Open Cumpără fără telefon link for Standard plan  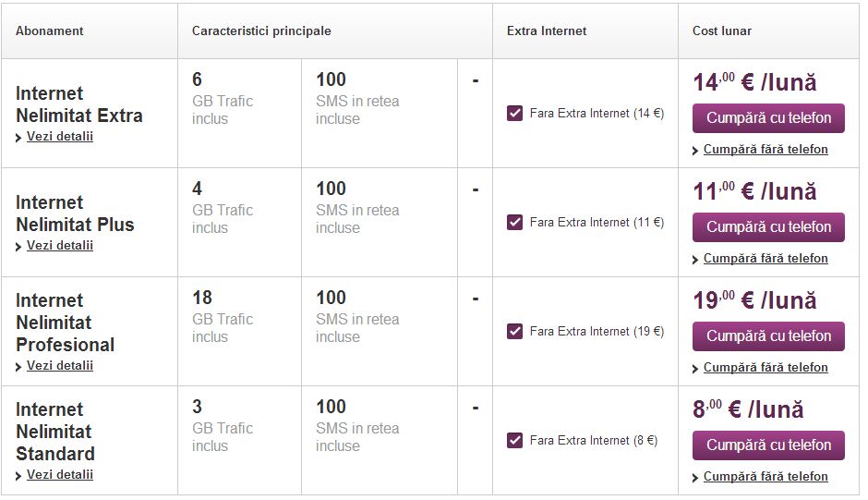pos(766,477)
